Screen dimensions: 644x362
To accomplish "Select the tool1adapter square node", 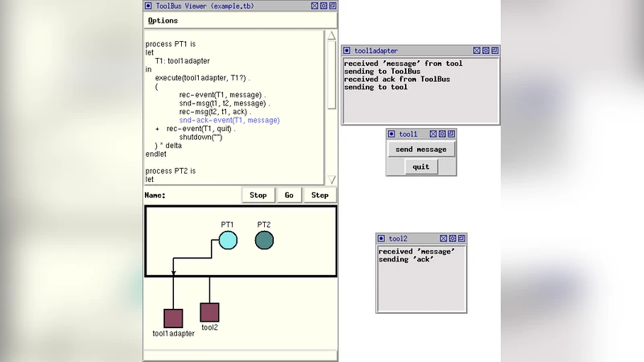I will (x=173, y=318).
